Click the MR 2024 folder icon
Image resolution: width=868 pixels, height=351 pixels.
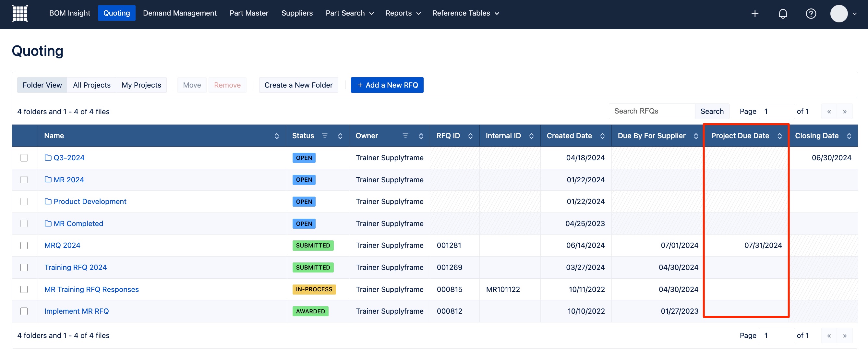[x=48, y=179]
